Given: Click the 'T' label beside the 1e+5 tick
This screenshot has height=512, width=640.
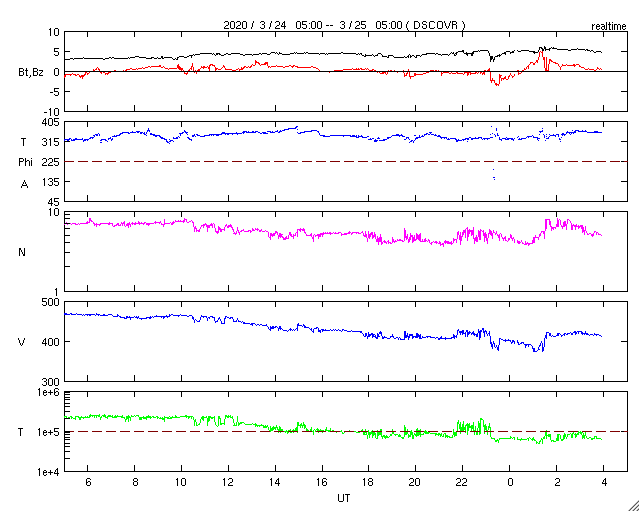Looking at the screenshot, I should pyautogui.click(x=21, y=432).
